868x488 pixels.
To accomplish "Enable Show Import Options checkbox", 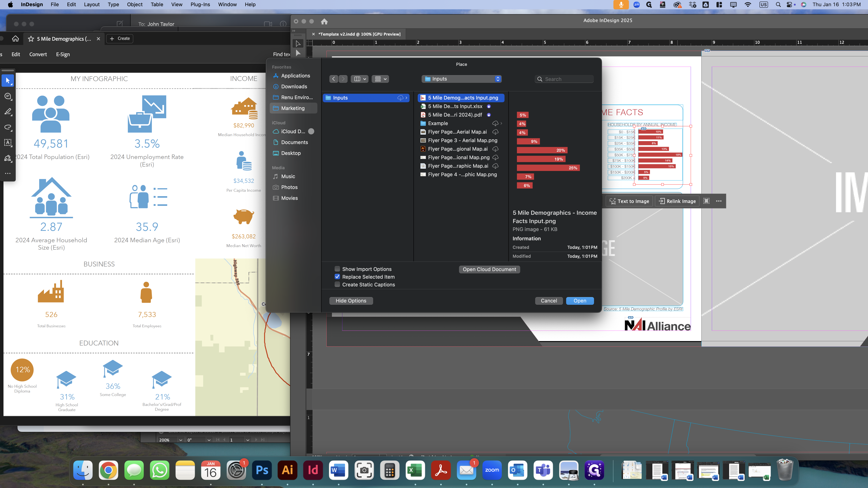I will [x=337, y=269].
